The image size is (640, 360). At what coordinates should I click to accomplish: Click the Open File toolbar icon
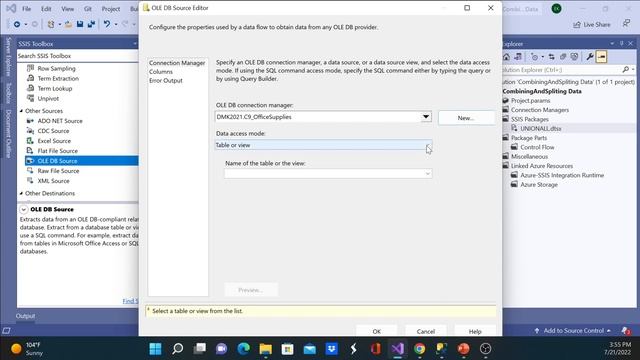[69, 24]
